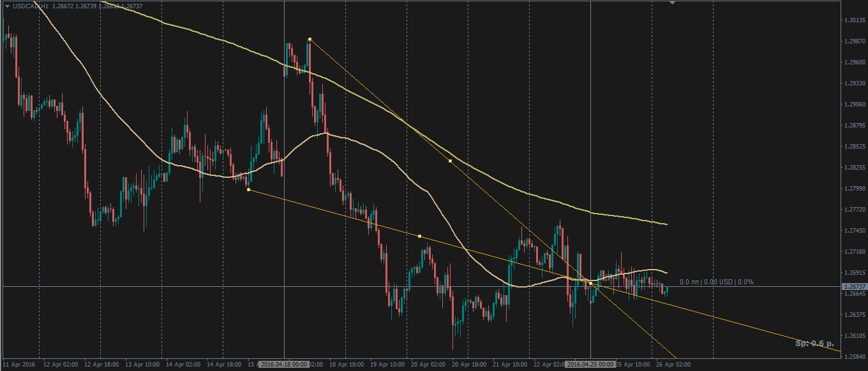Click the 1.30135 price on the scale
868x371 pixels.
[854, 20]
